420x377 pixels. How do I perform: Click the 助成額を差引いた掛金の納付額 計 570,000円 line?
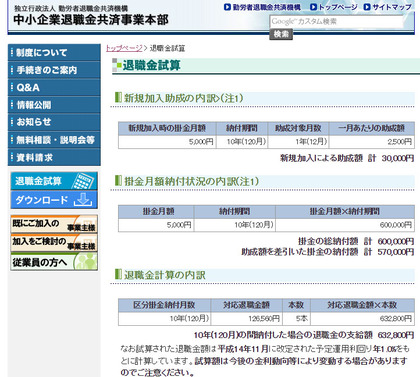pos(328,252)
